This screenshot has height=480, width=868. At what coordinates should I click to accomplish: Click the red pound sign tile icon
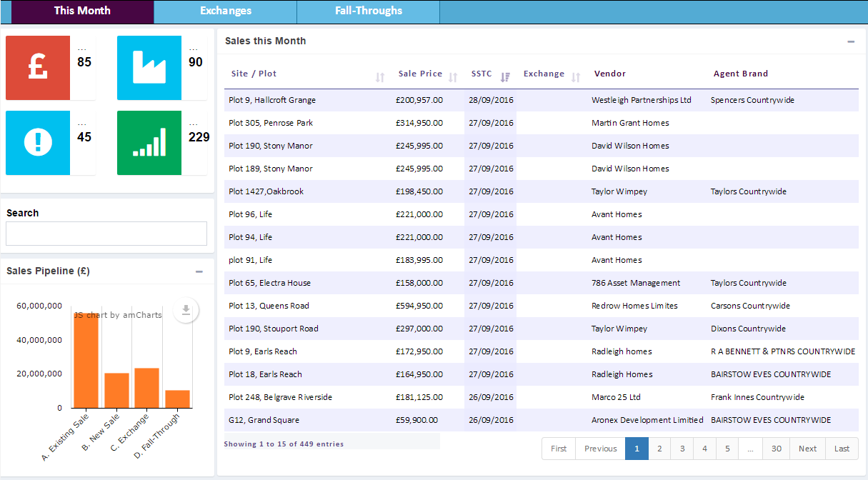click(x=38, y=68)
